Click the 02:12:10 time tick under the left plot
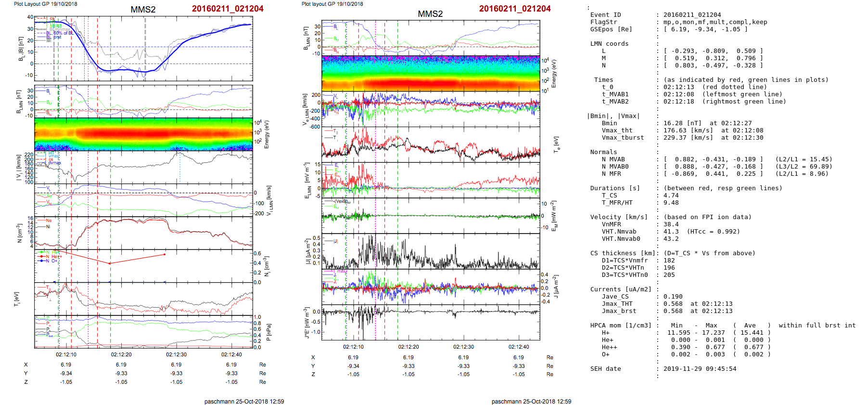868x405 pixels. coord(66,355)
